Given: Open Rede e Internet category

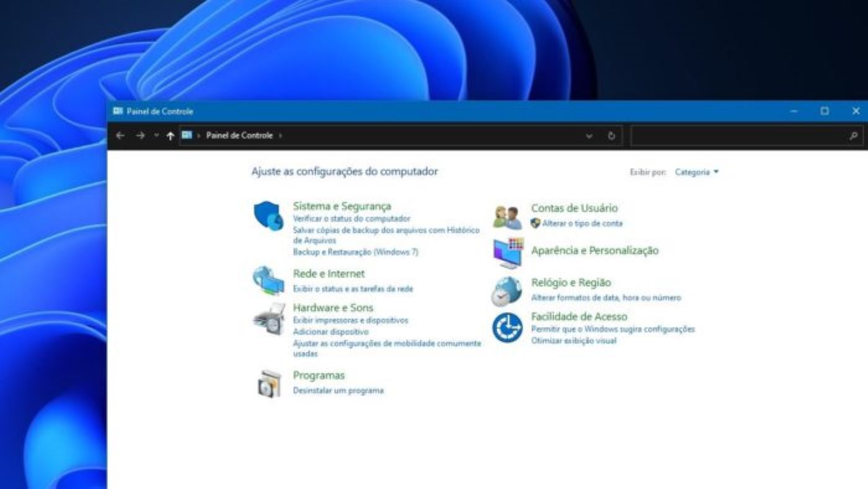Looking at the screenshot, I should (329, 274).
